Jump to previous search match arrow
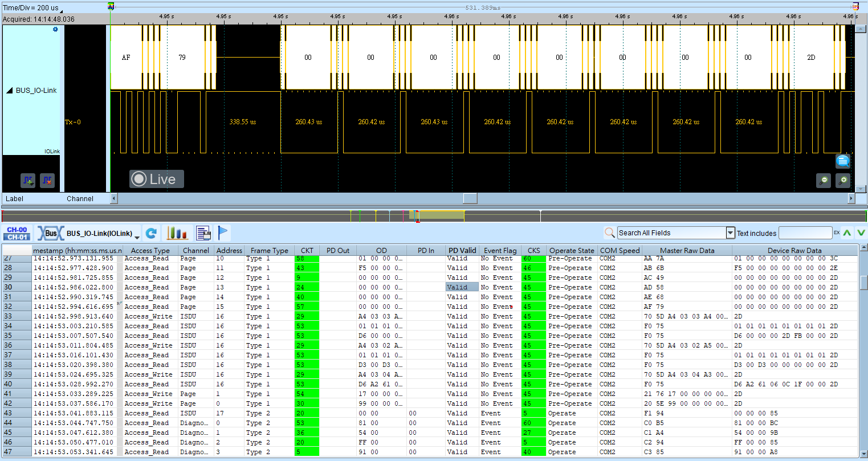The image size is (868, 461). pos(847,232)
